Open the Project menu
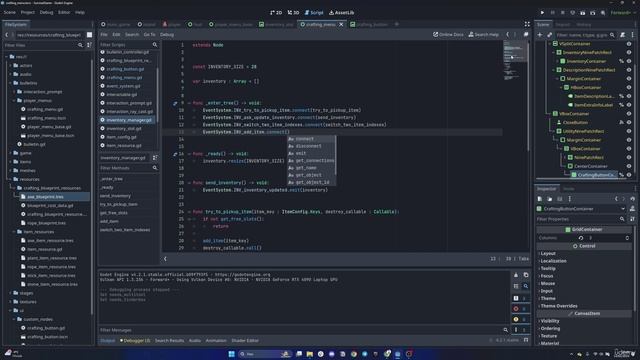The height and width of the screenshot is (360, 640). (27, 13)
